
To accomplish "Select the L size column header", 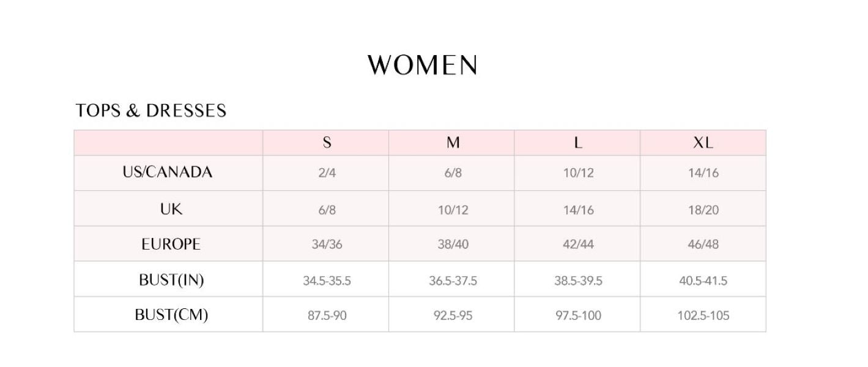I will pyautogui.click(x=577, y=143).
